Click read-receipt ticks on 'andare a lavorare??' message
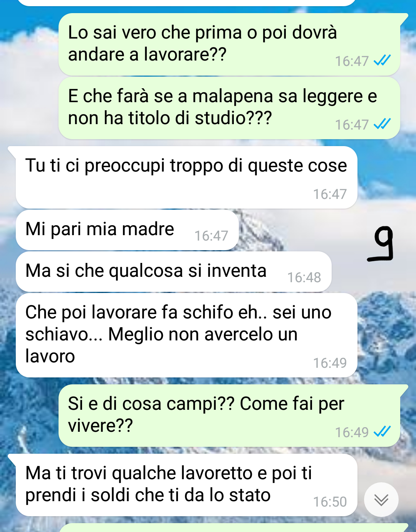The height and width of the screenshot is (532, 416). [382, 60]
